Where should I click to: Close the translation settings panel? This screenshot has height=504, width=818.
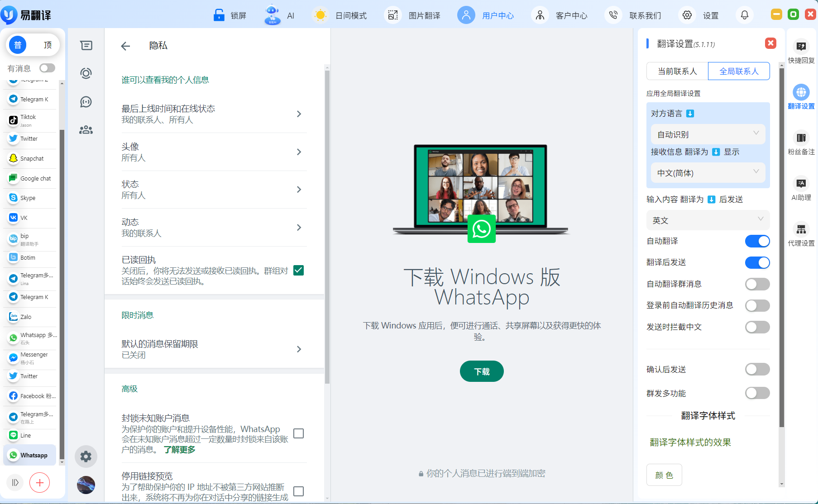click(x=770, y=43)
